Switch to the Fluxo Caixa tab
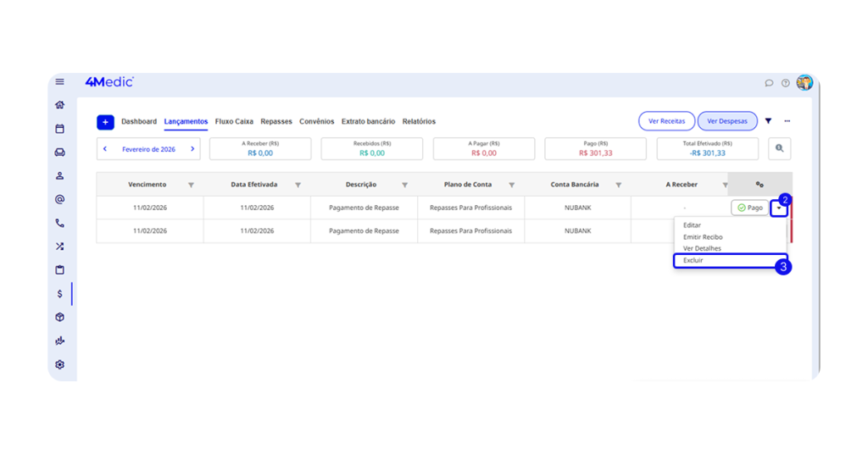868x455 pixels. pyautogui.click(x=234, y=121)
